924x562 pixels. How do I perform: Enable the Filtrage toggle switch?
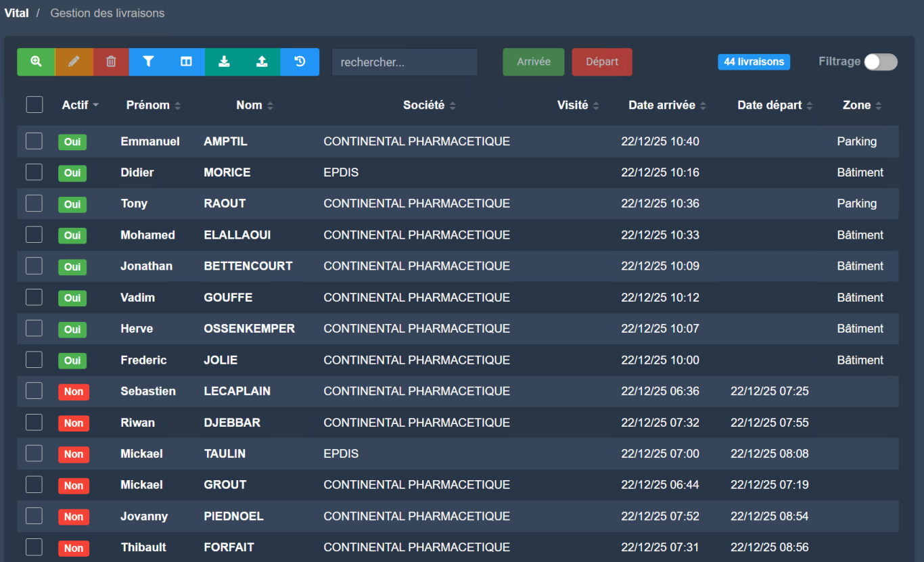880,62
